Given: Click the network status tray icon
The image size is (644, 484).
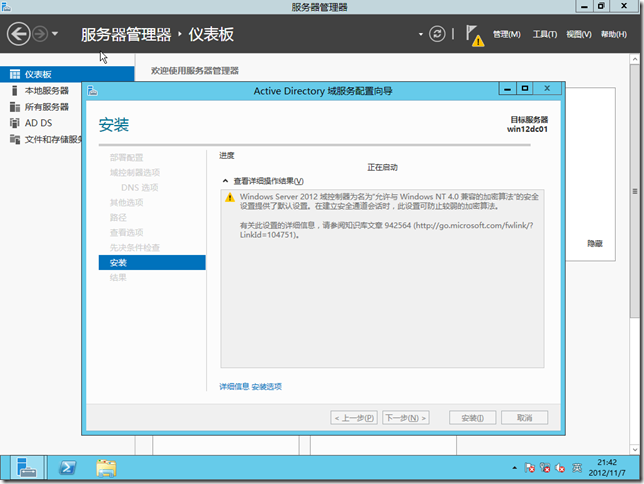Looking at the screenshot, I should (545, 468).
